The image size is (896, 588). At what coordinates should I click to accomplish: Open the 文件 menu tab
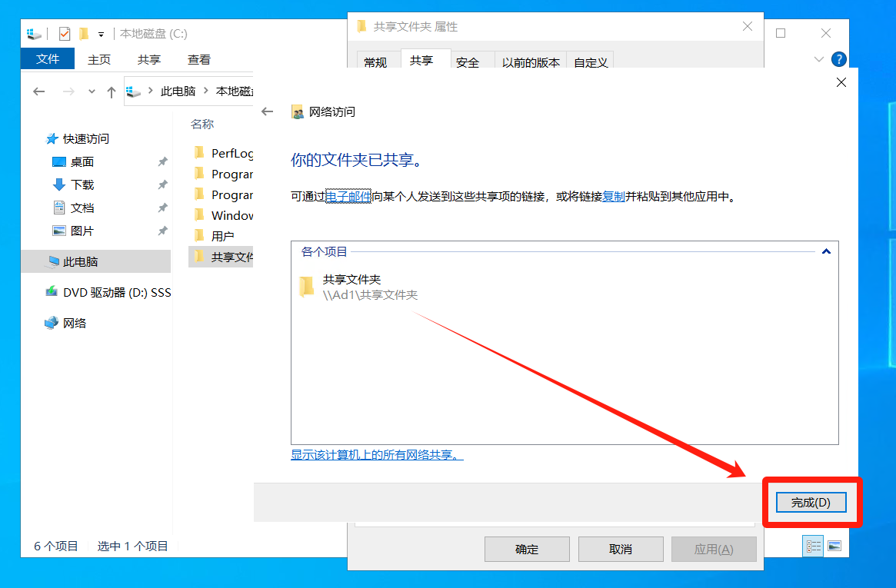click(x=48, y=59)
